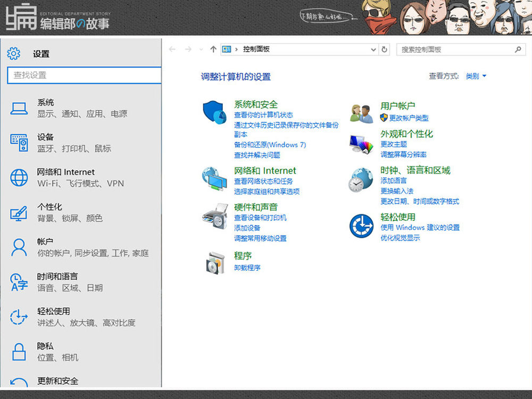Image resolution: width=532 pixels, height=399 pixels.
Task: Open the 系统 laptop icon in Settings
Action: coord(19,108)
